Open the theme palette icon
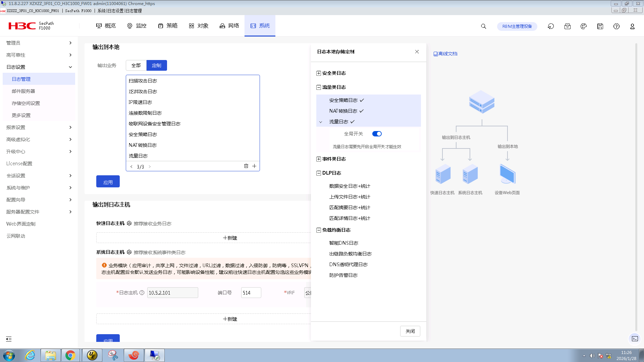Viewport: 644px width, 362px height. [584, 26]
